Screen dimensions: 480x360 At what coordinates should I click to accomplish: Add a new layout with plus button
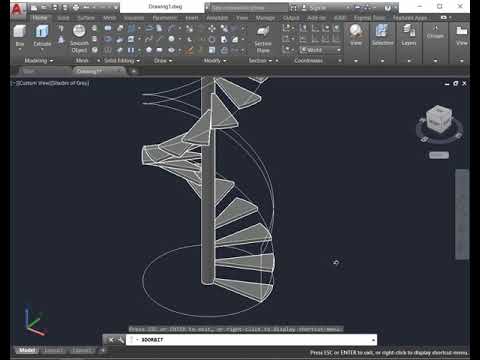pyautogui.click(x=103, y=350)
